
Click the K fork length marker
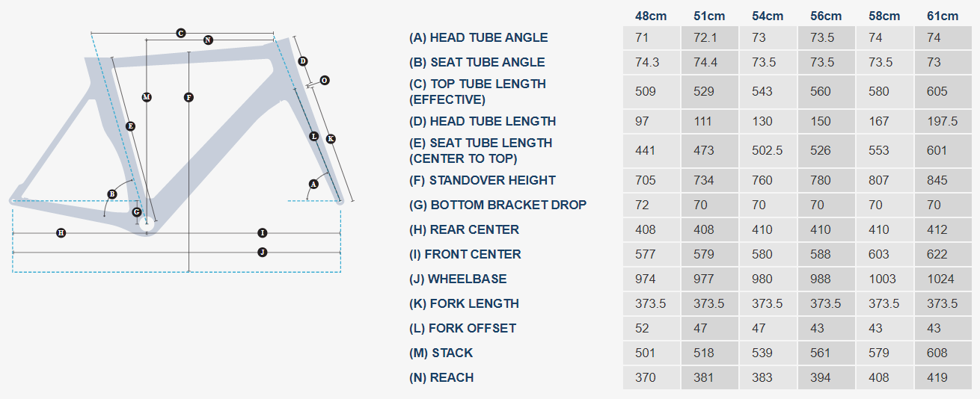tap(331, 139)
